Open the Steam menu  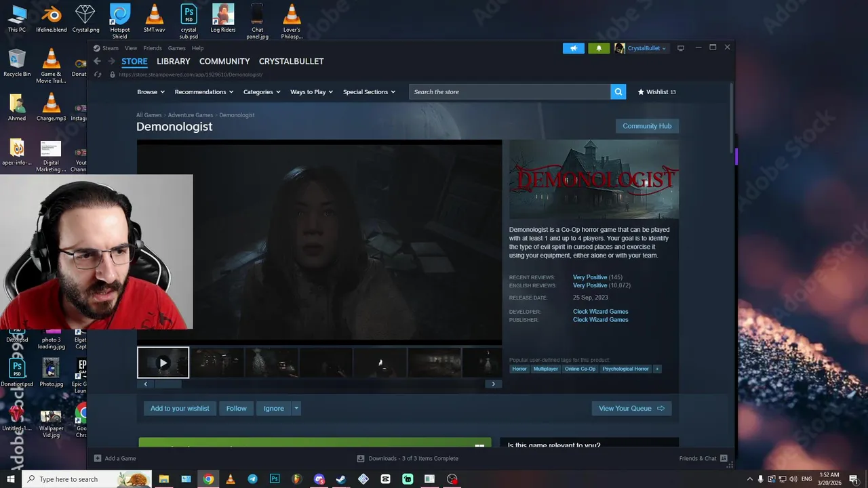[x=110, y=48]
